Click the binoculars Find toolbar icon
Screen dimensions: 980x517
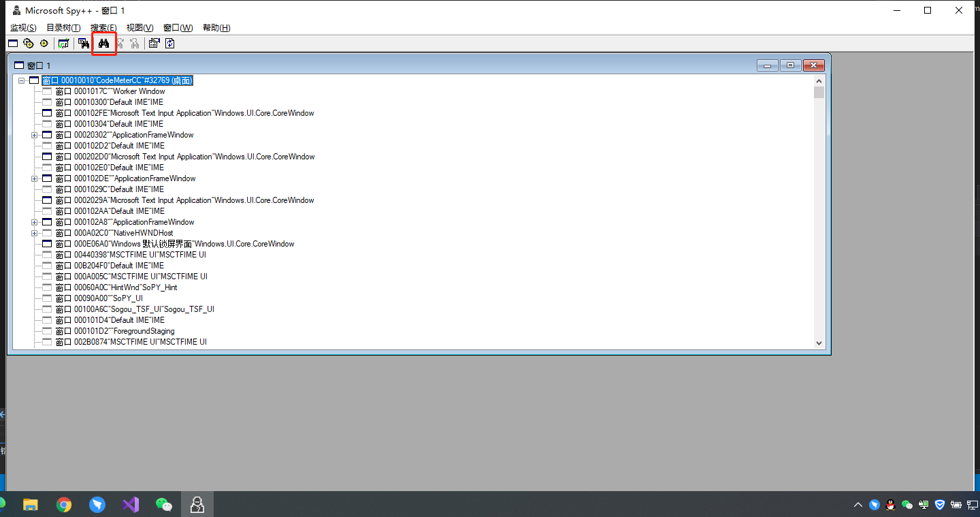(104, 44)
